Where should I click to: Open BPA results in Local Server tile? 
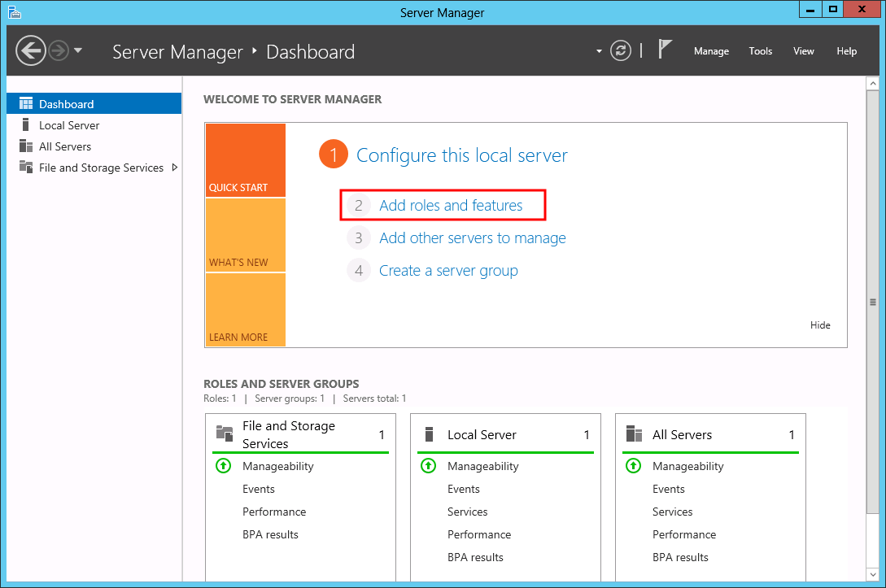pyautogui.click(x=475, y=557)
